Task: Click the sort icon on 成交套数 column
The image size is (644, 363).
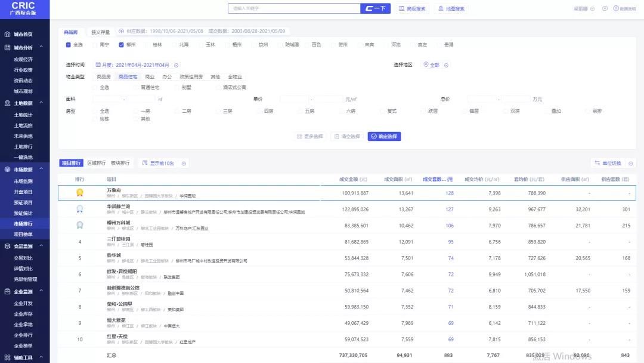Action: pos(450,179)
